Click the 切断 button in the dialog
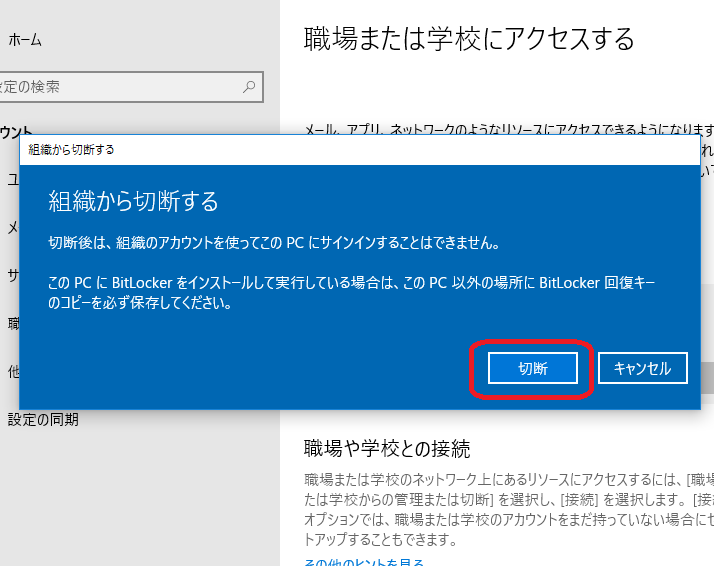714x566 pixels. point(533,368)
